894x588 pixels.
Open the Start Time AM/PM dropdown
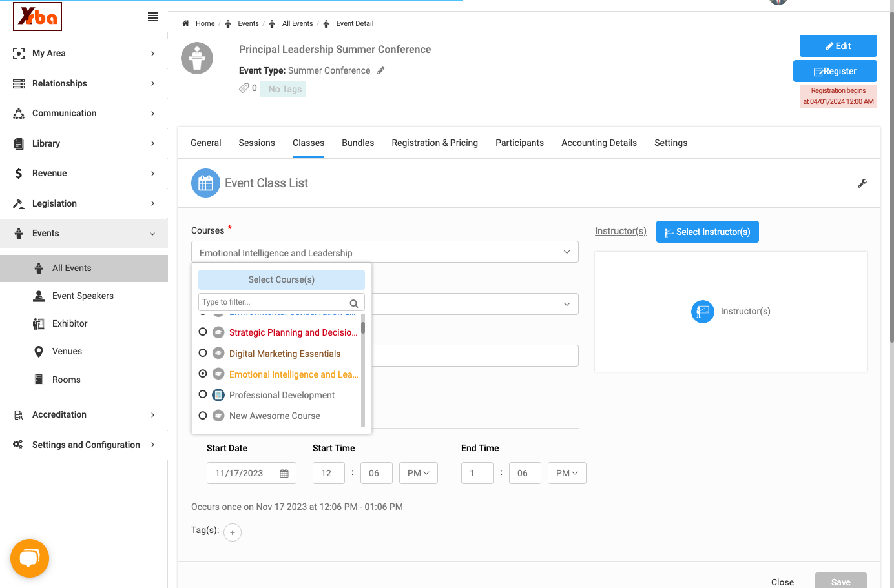tap(419, 473)
